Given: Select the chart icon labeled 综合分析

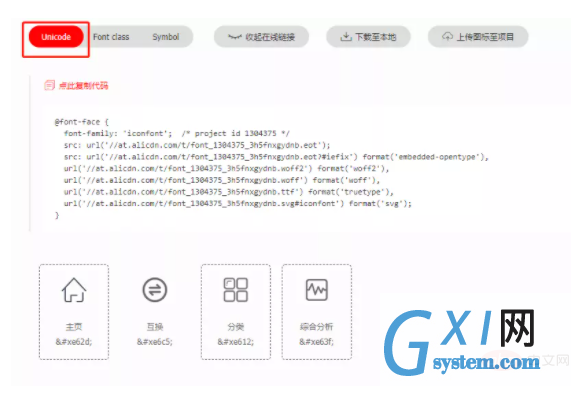Looking at the screenshot, I should tap(317, 290).
